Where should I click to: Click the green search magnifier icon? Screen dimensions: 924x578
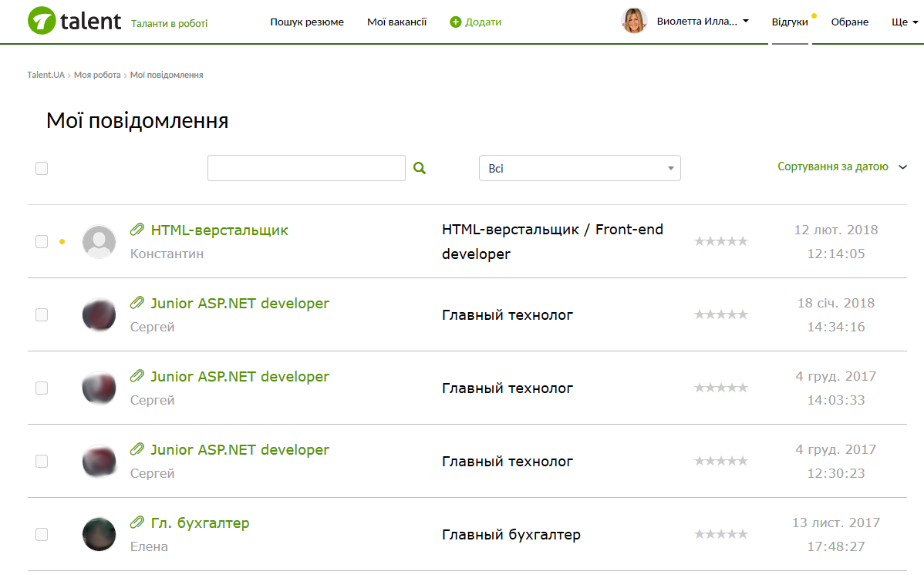pos(420,168)
